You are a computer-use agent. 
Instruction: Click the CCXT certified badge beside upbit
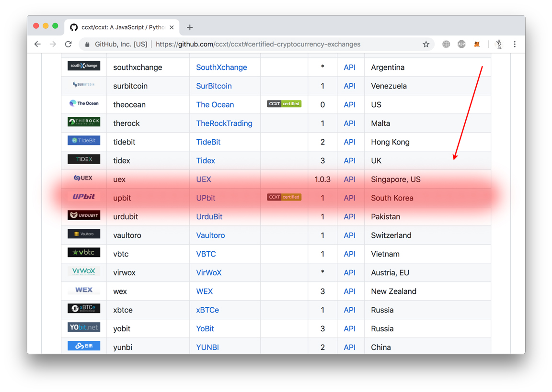click(284, 197)
